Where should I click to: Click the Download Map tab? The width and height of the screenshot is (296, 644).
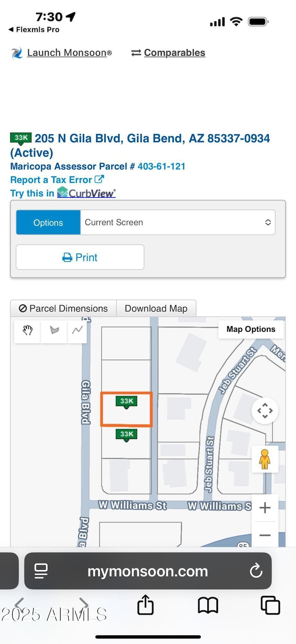click(156, 309)
